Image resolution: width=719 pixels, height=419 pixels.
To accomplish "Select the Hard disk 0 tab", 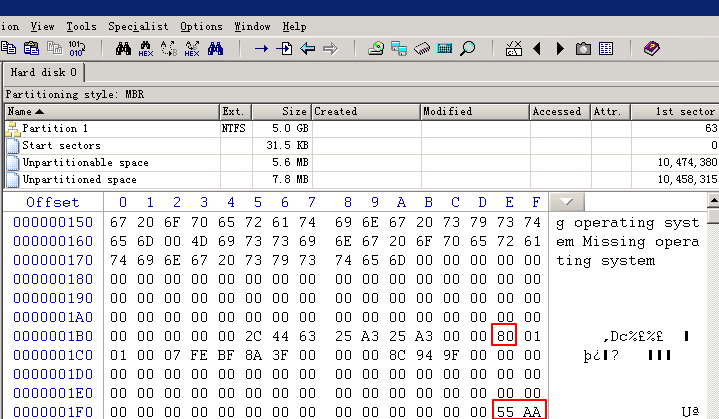I will point(44,72).
